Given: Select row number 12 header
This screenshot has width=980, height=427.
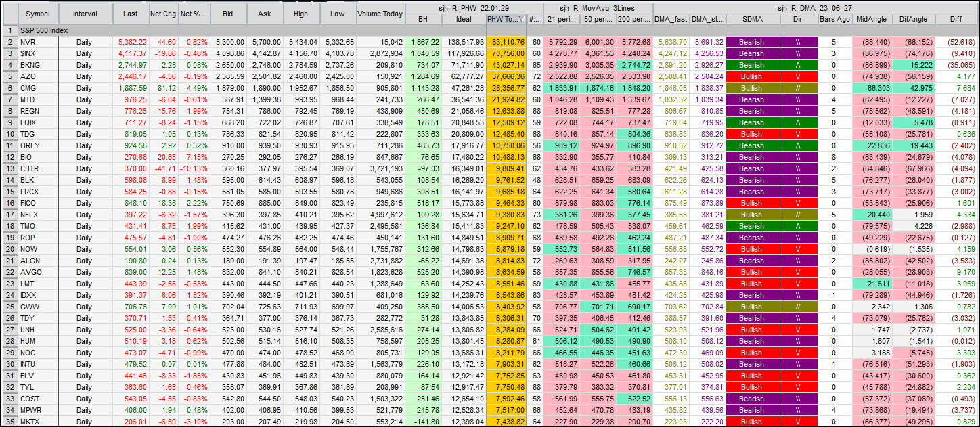Looking at the screenshot, I should pyautogui.click(x=10, y=157).
